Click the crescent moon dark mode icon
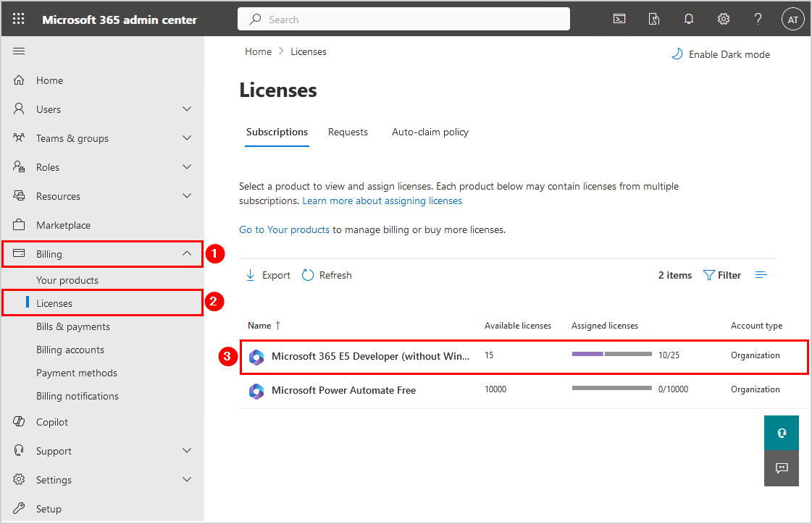Screen dimensions: 812x524 coord(677,54)
